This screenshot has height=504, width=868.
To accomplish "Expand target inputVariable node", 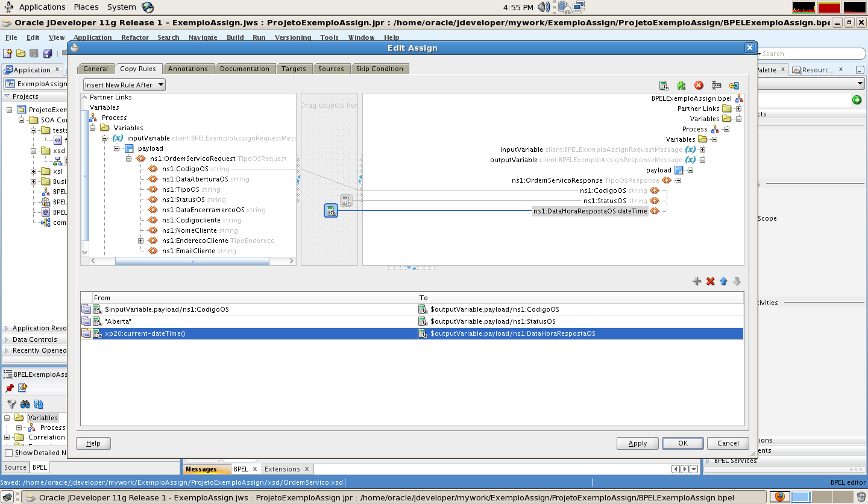I will 702,150.
